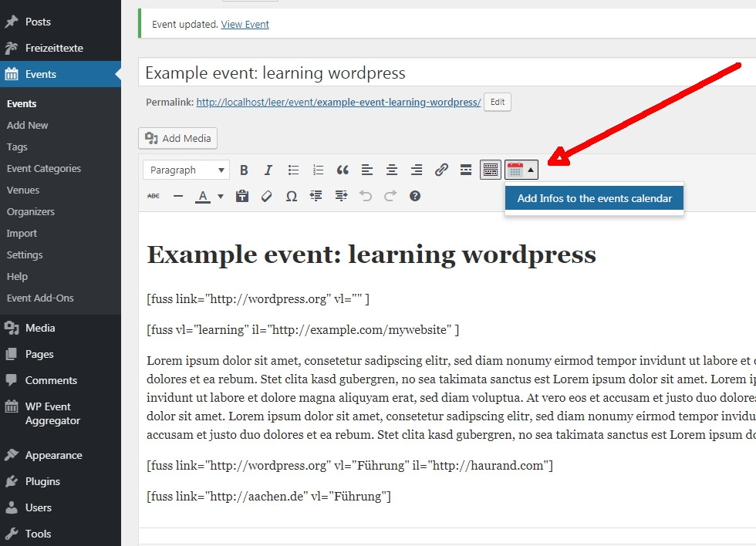Open the special character omega dialog
Viewport: 756px width, 546px height.
point(292,196)
